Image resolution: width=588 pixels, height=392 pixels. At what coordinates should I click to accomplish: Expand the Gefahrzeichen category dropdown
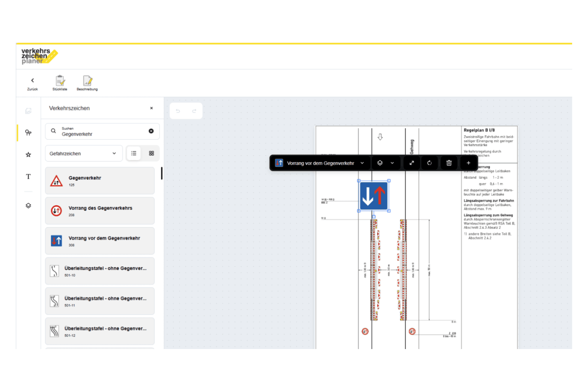point(83,153)
